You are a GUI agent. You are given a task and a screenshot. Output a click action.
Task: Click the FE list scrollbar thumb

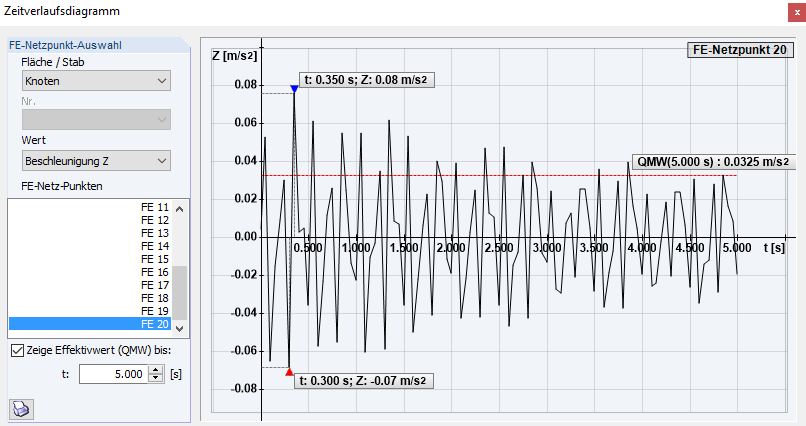coord(179,293)
